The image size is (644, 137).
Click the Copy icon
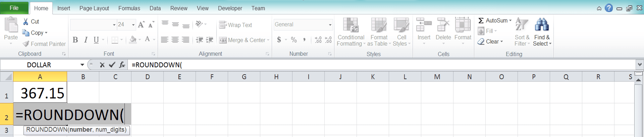pos(25,33)
